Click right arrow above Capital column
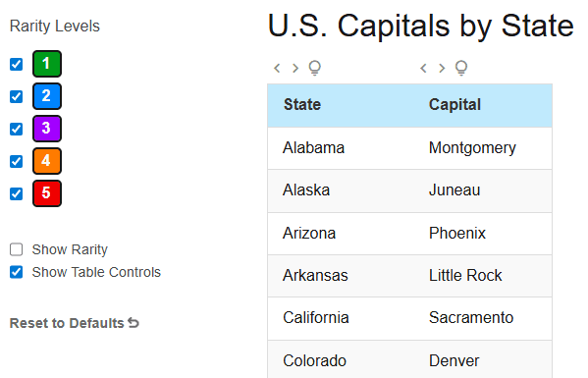The image size is (588, 378). coord(442,68)
